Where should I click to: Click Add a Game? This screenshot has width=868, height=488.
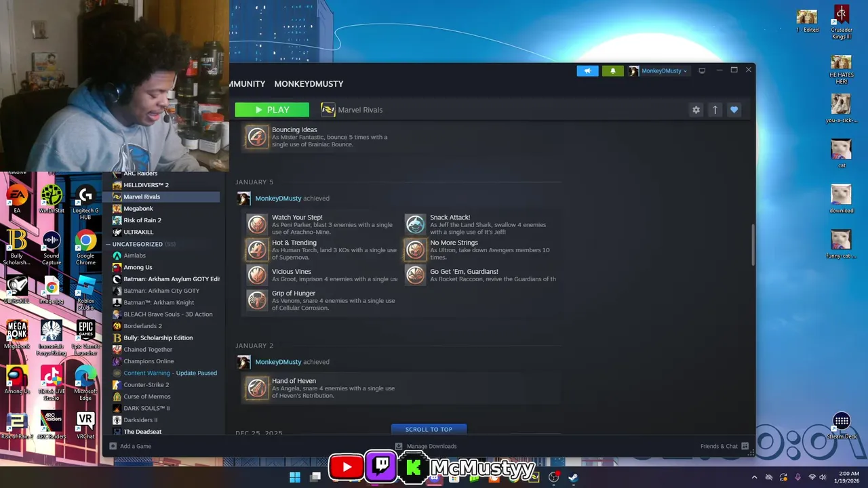[x=130, y=446]
